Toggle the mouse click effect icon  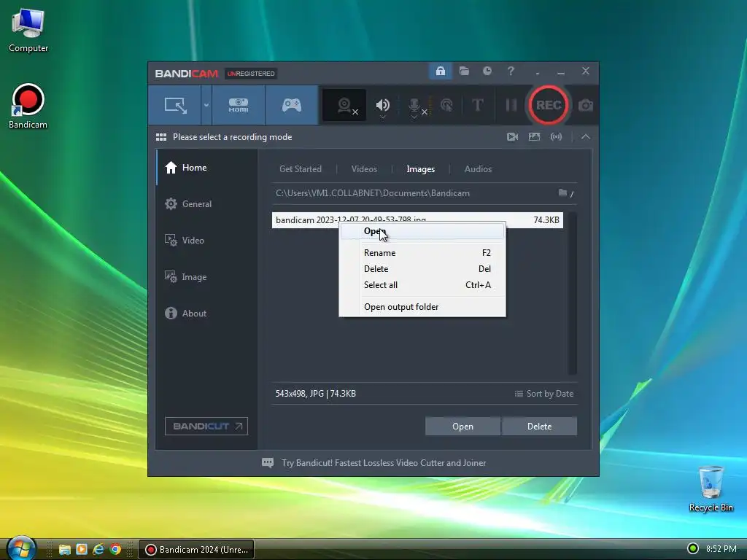(x=446, y=105)
